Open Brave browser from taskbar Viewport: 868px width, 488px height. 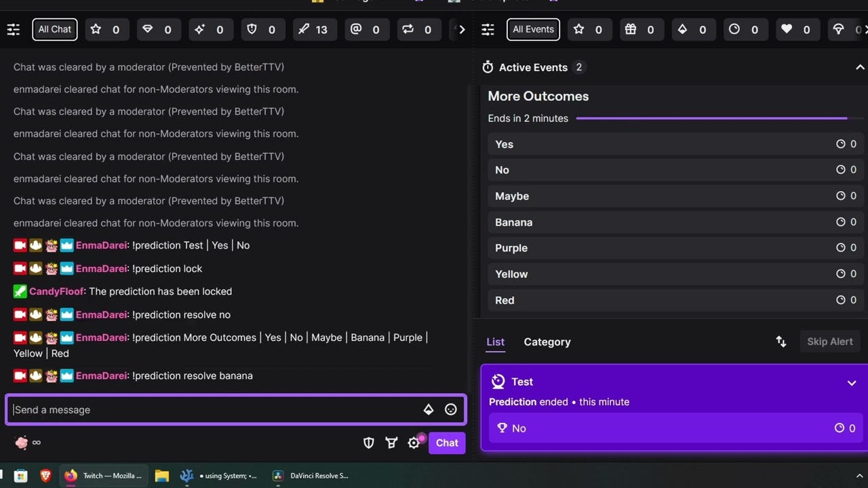coord(45,476)
